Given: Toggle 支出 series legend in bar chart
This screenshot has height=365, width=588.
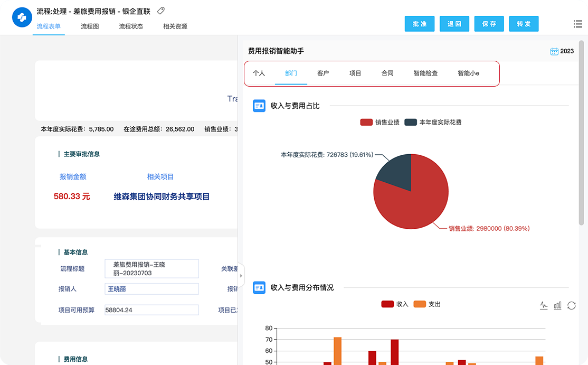Looking at the screenshot, I should click(x=426, y=304).
